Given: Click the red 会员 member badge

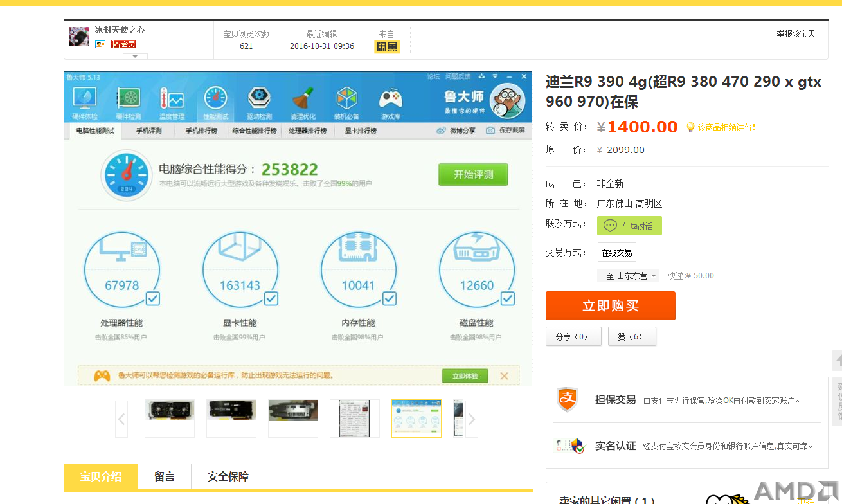Looking at the screenshot, I should [123, 44].
